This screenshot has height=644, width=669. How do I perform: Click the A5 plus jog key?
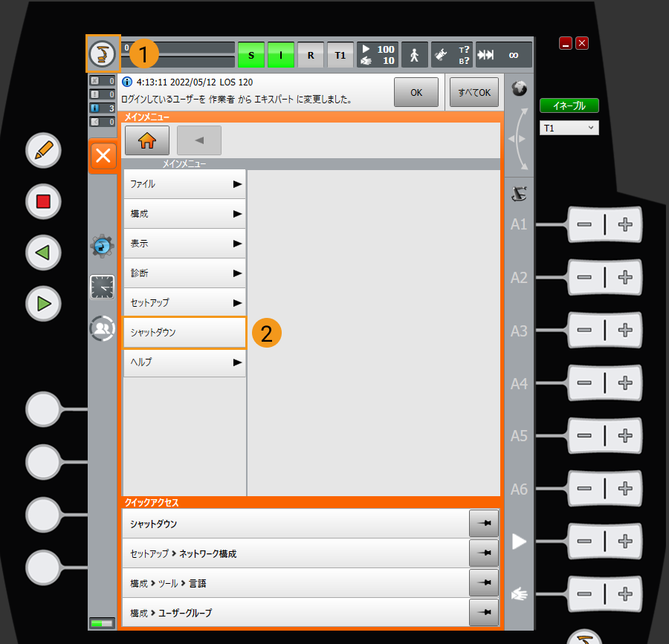pos(624,436)
